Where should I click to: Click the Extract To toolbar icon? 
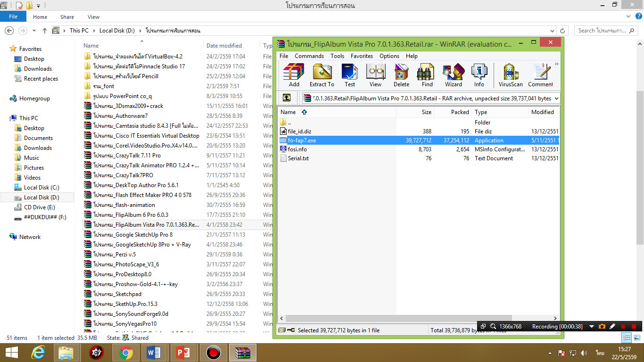(x=322, y=75)
